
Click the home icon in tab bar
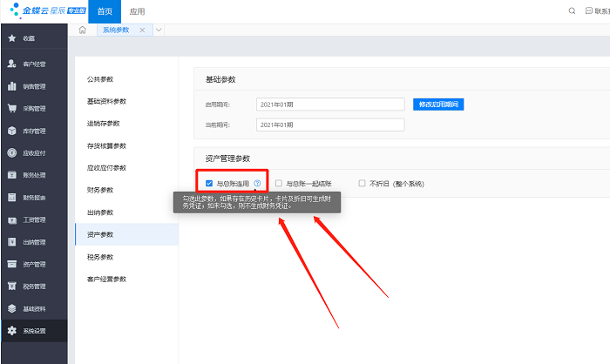82,30
